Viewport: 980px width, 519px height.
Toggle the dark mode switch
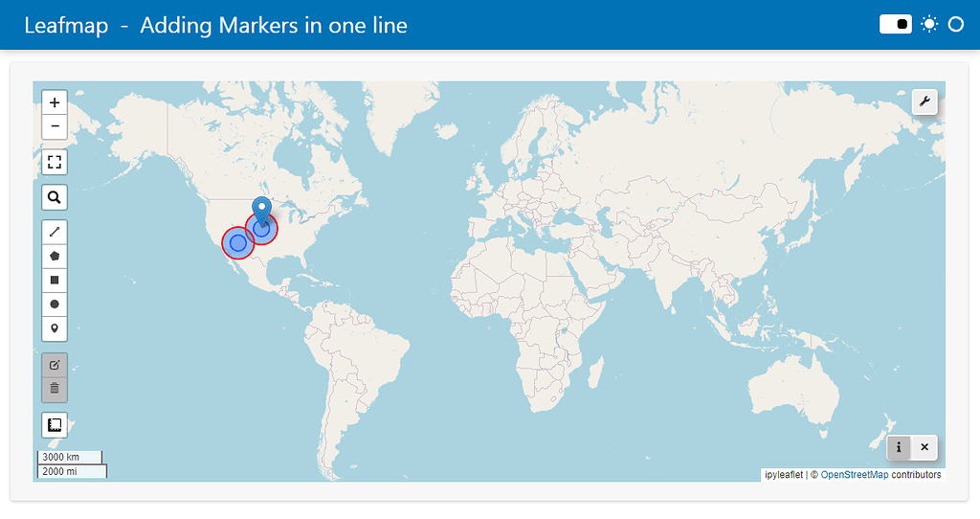tap(896, 25)
